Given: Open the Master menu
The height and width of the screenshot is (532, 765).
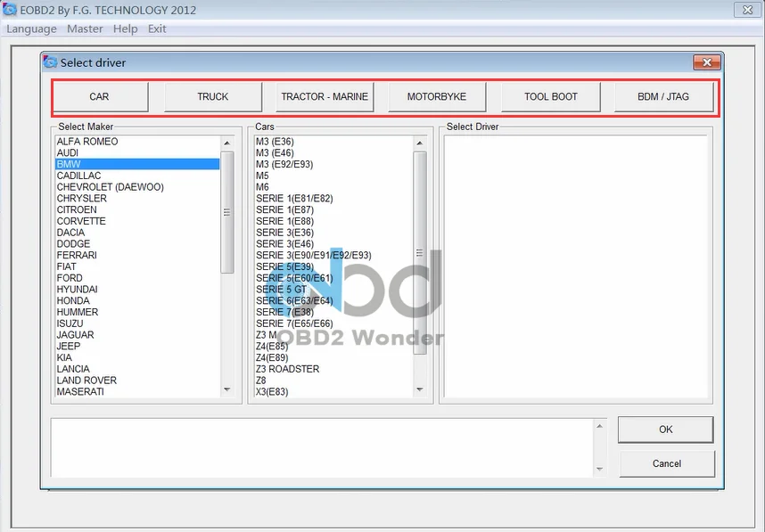Looking at the screenshot, I should pos(85,29).
